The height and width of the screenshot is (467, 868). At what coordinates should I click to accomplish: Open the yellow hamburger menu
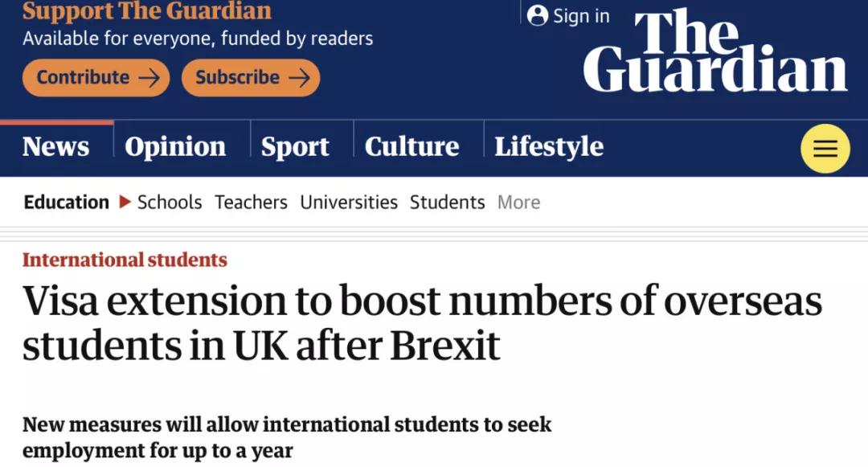[825, 149]
